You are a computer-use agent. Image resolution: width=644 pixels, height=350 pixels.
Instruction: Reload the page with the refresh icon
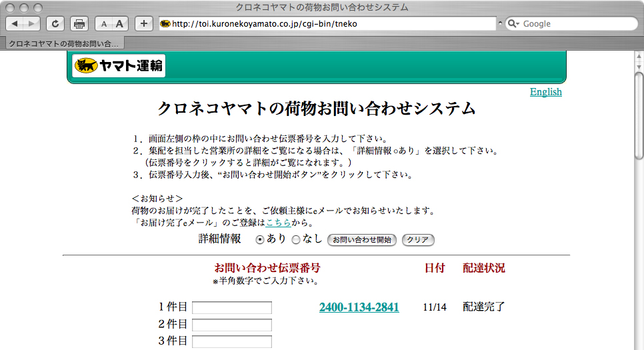coord(55,24)
